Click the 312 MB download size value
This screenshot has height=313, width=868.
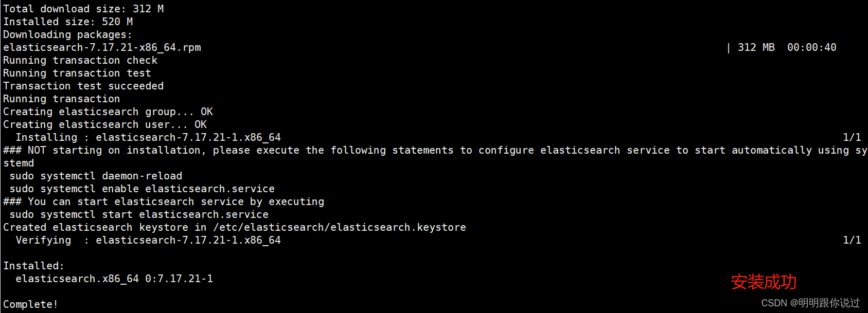click(756, 47)
